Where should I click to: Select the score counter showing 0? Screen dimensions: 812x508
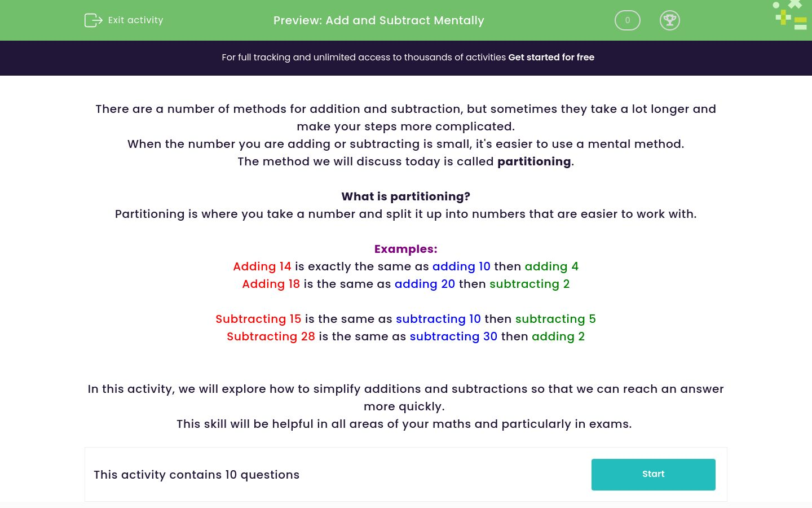tap(627, 20)
